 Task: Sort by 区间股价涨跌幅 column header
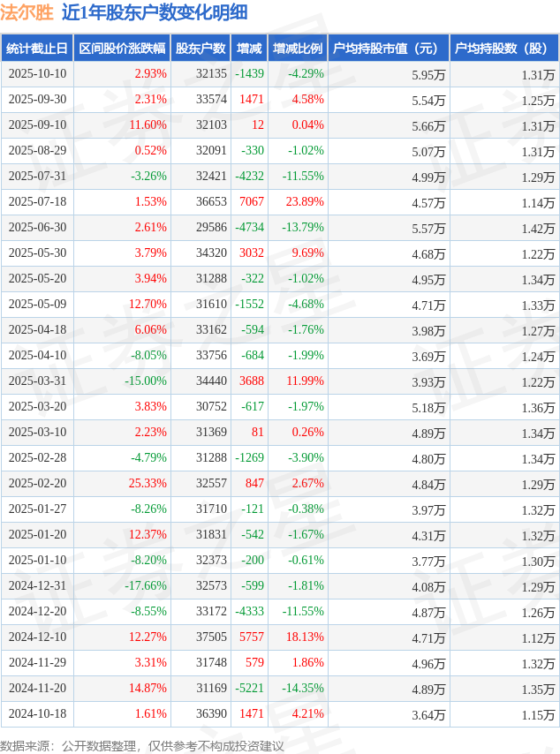click(122, 49)
